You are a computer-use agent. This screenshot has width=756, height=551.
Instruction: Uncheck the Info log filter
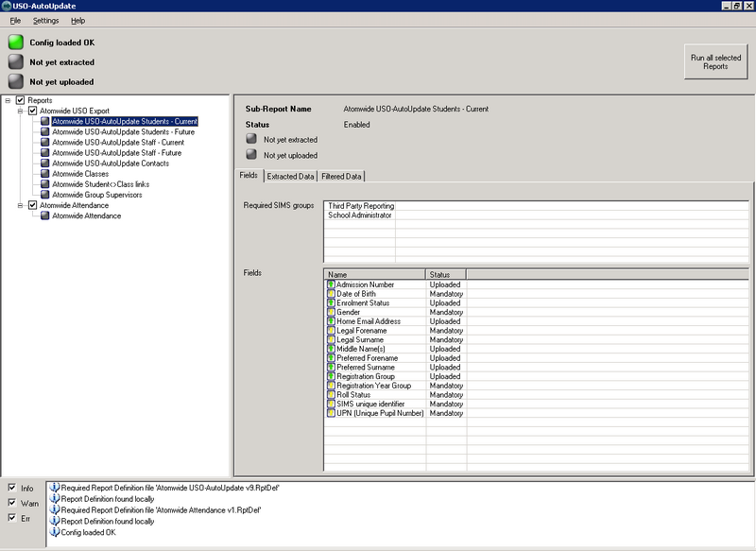coord(12,488)
